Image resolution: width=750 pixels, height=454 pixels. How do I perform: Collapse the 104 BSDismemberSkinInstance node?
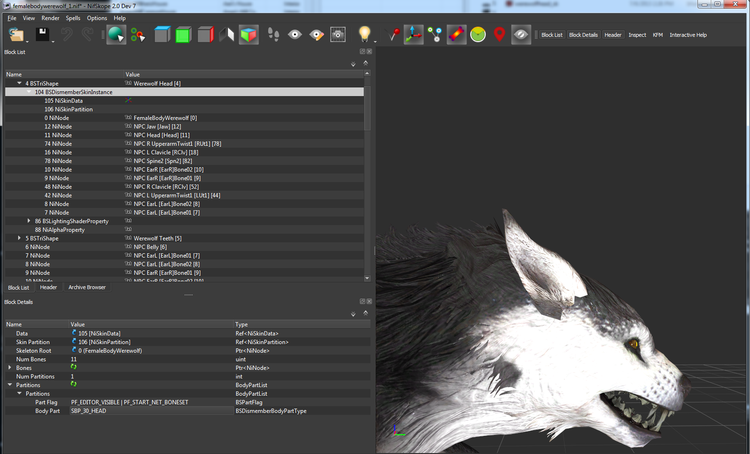tap(29, 92)
